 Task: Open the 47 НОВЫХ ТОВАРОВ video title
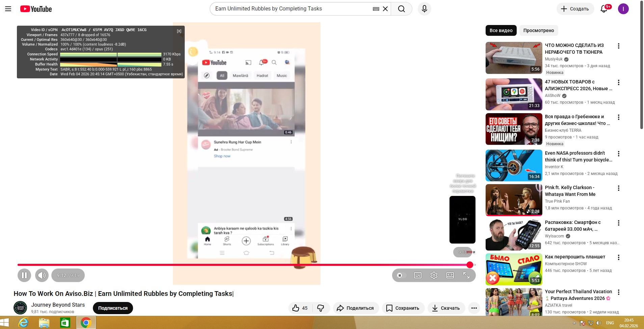click(578, 85)
